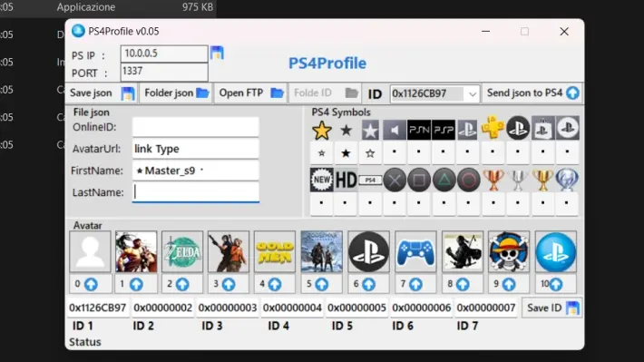644x362 pixels.
Task: Select the NEW badge symbol
Action: pos(322,180)
